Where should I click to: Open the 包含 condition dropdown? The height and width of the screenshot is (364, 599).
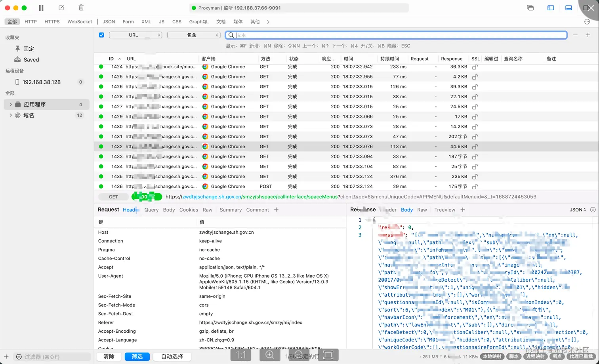(x=194, y=35)
